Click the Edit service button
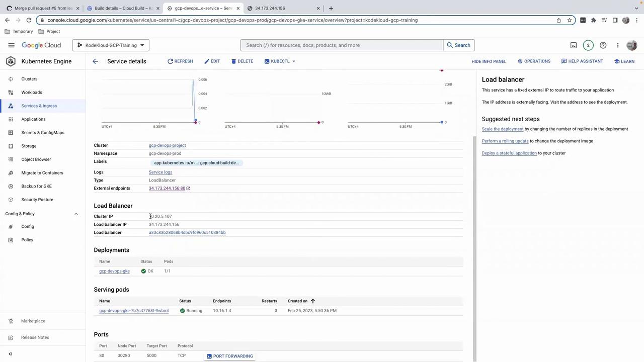Viewport: 644px width, 362px height. (212, 61)
